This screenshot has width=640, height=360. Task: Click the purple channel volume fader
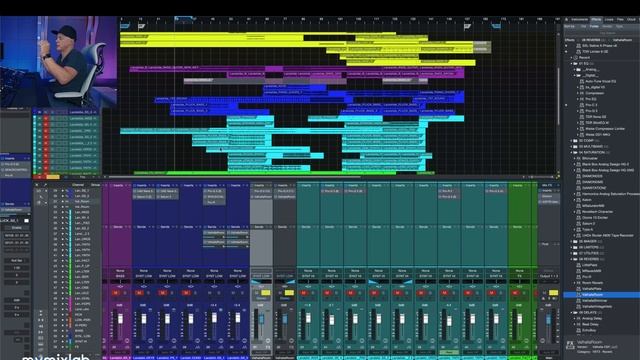[x=121, y=319]
